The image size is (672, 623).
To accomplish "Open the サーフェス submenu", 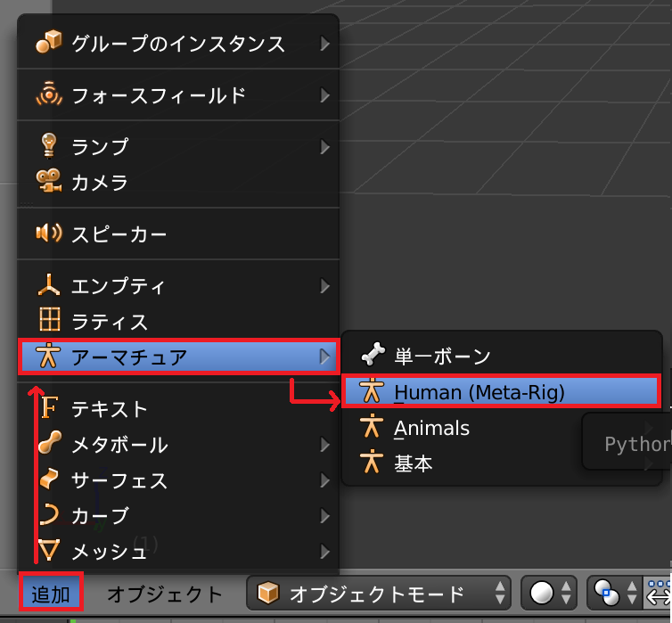I will 178,480.
